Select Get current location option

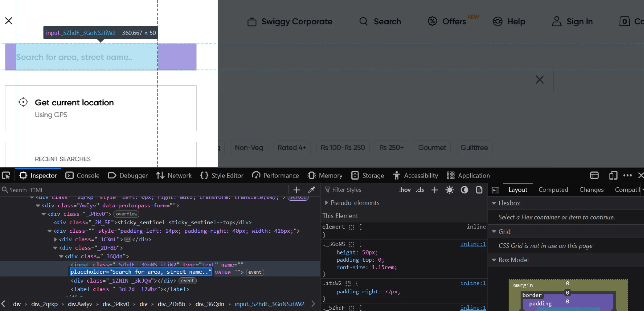click(x=101, y=108)
